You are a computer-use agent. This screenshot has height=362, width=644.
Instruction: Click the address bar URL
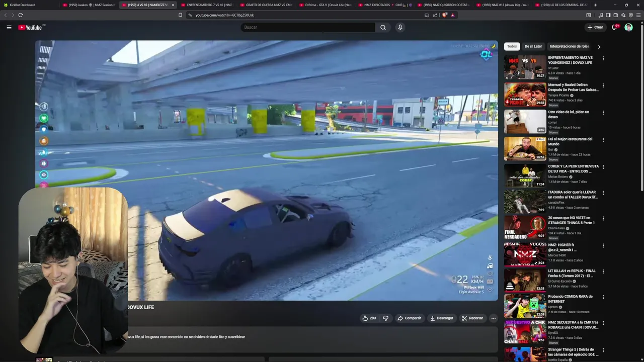pos(225,15)
